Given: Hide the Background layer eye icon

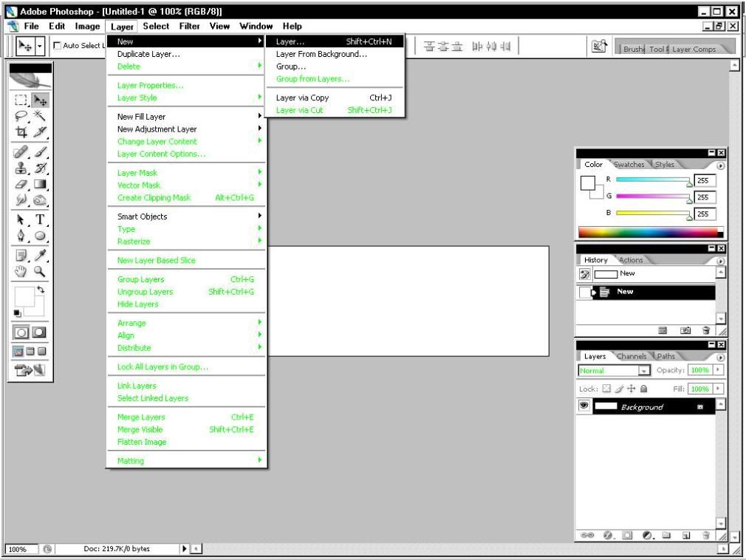Looking at the screenshot, I should [584, 406].
